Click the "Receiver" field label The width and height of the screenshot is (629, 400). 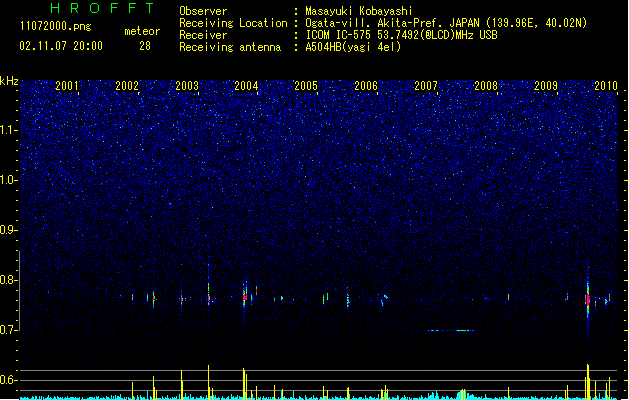(x=203, y=35)
